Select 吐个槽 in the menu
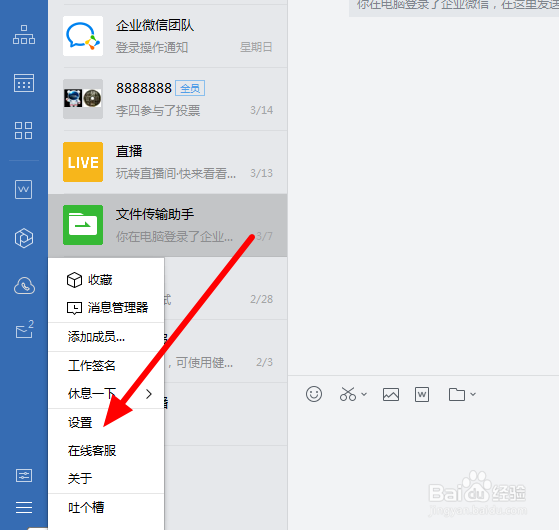559x530 pixels. 106,508
